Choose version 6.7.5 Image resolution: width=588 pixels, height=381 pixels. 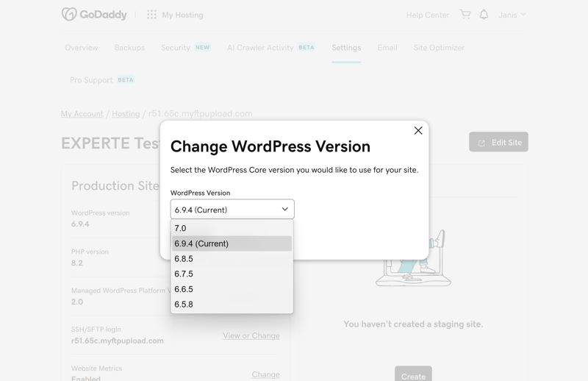click(232, 274)
